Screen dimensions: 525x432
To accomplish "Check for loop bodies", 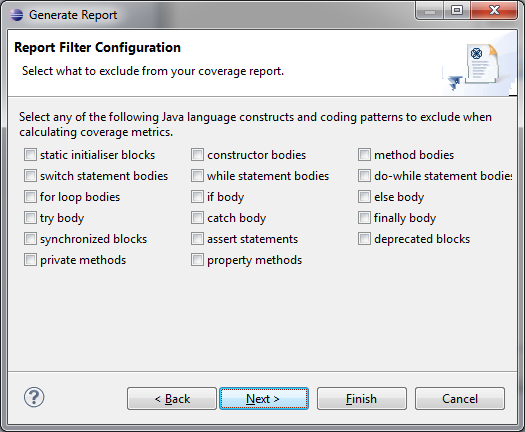I will point(30,197).
